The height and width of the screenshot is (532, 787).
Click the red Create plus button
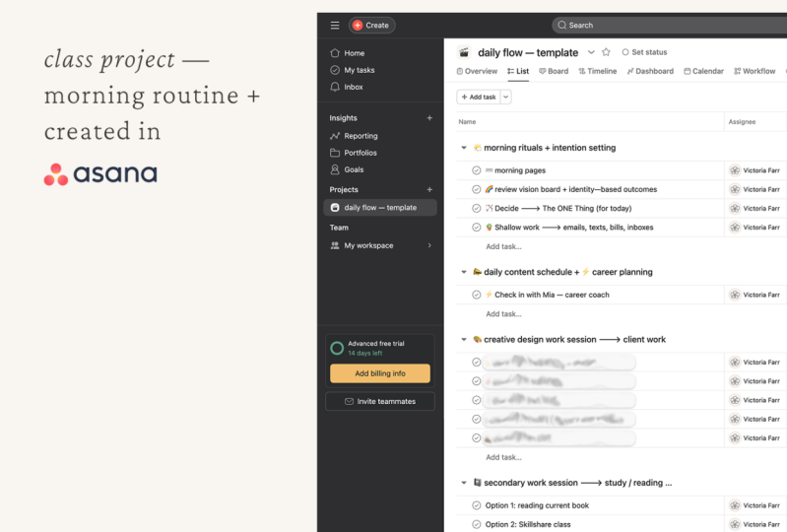pos(372,25)
